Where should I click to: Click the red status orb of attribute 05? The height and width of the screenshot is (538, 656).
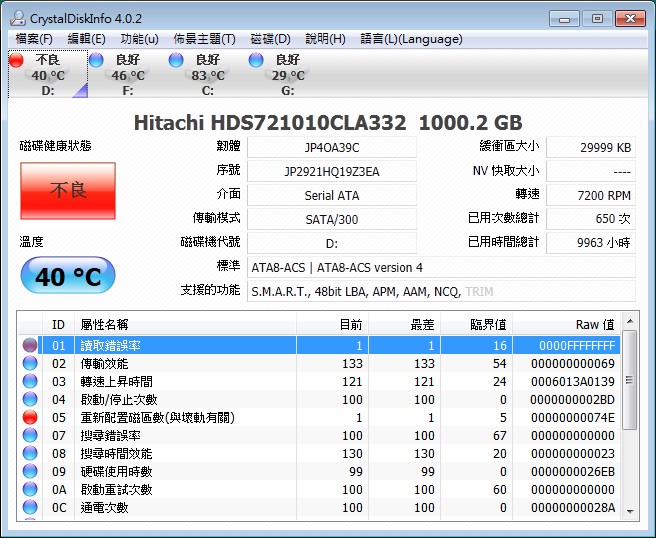[x=30, y=417]
